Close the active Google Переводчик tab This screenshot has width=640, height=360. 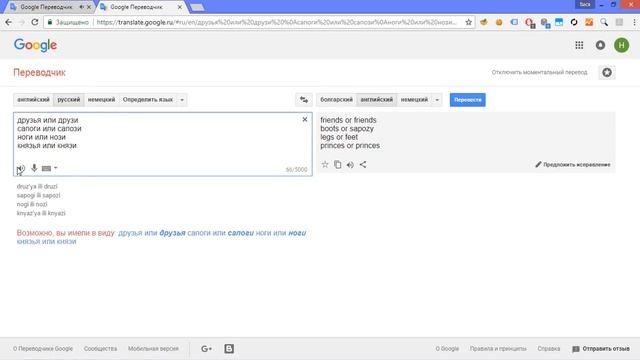(x=180, y=7)
